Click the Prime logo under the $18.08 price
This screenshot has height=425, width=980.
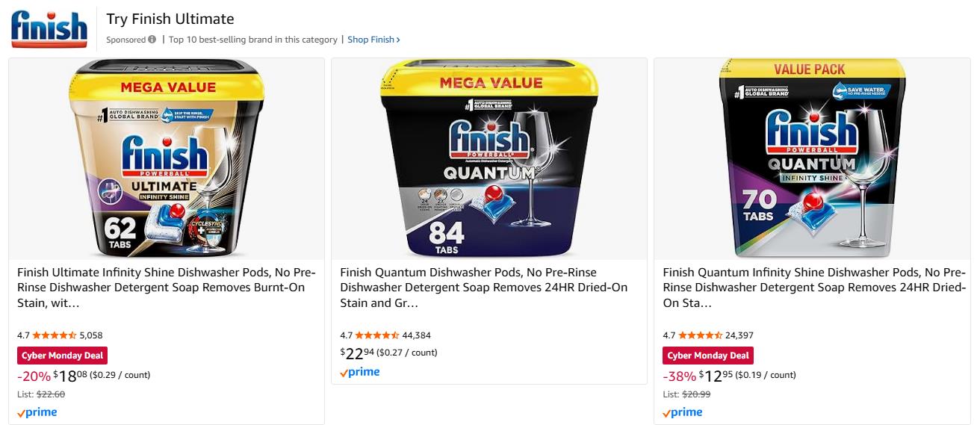[x=37, y=412]
